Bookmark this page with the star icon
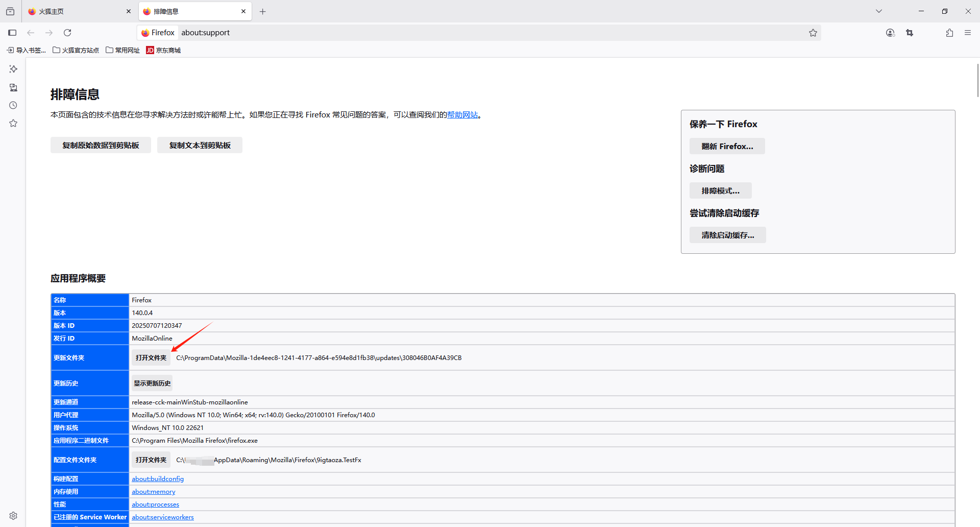The width and height of the screenshot is (980, 527). pos(813,33)
